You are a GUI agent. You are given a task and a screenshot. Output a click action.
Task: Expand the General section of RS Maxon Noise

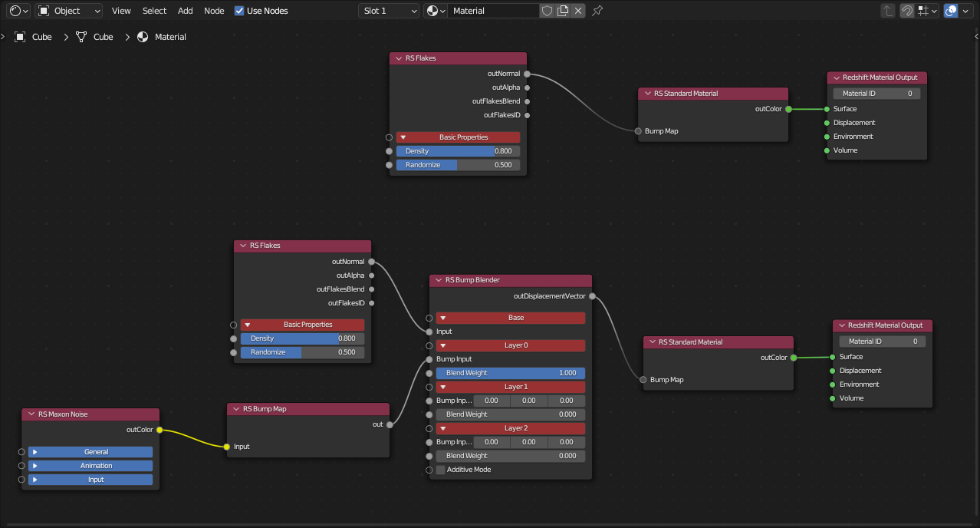point(90,452)
